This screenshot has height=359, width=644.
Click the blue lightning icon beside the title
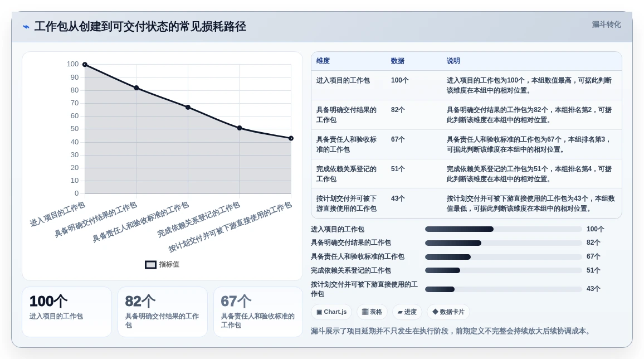[26, 27]
